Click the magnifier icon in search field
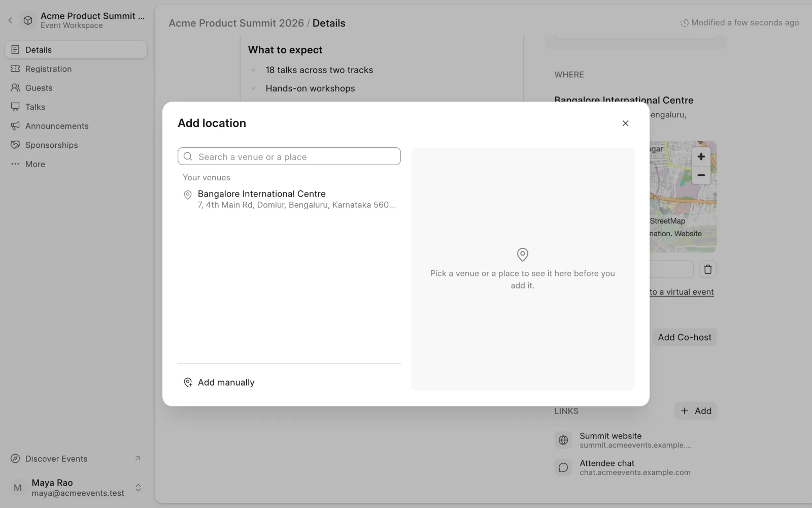Screen dimensions: 812x508 pyautogui.click(x=188, y=156)
